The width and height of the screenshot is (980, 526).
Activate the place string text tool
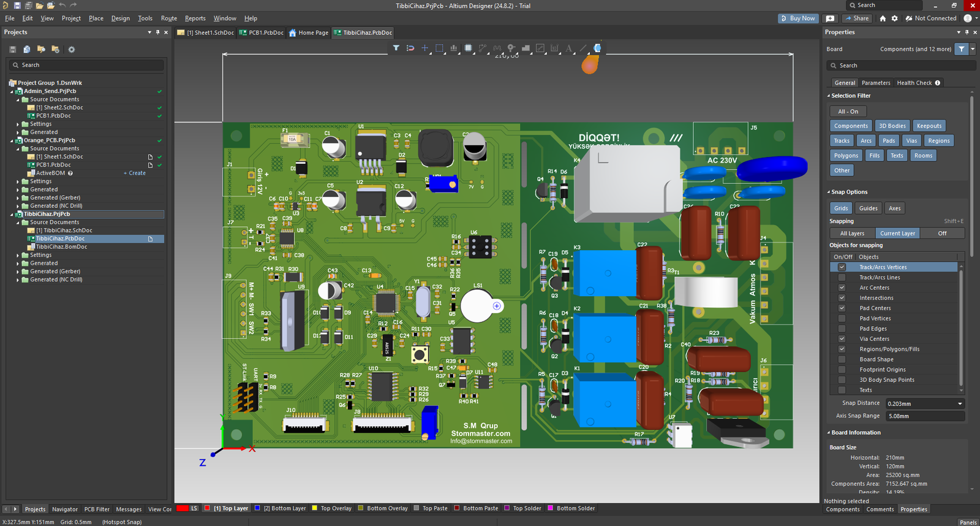point(568,48)
